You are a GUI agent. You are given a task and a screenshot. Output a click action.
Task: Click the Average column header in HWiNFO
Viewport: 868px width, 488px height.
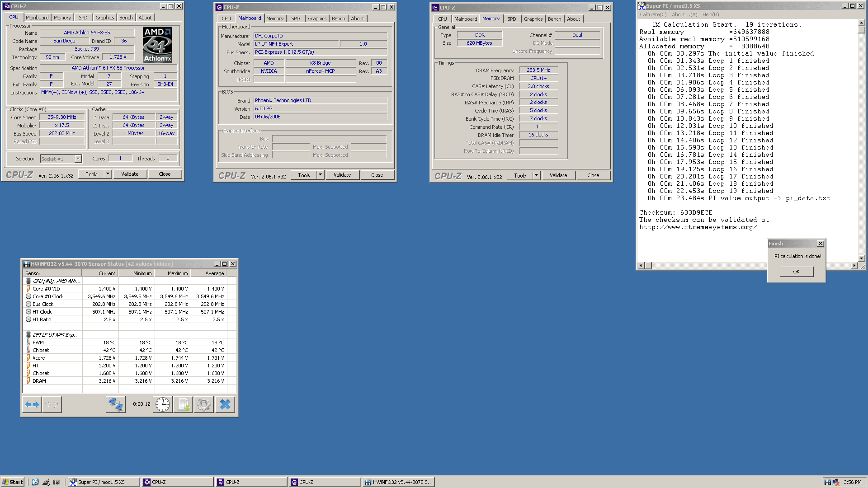(208, 273)
